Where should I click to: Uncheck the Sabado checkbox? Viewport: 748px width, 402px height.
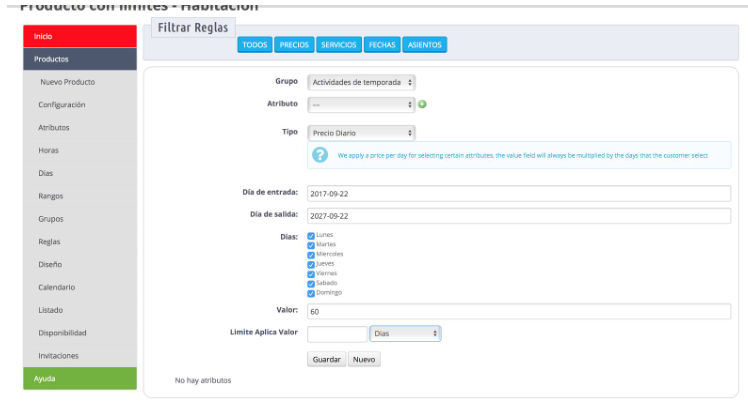pos(311,284)
